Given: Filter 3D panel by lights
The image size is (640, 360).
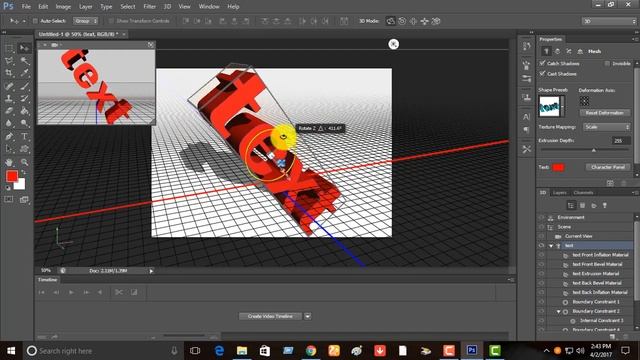Looking at the screenshot, I should point(605,205).
